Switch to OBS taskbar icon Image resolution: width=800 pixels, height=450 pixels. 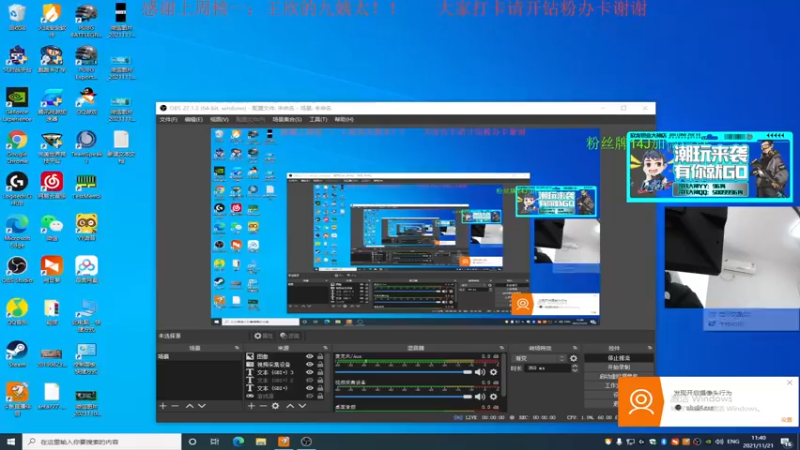306,441
